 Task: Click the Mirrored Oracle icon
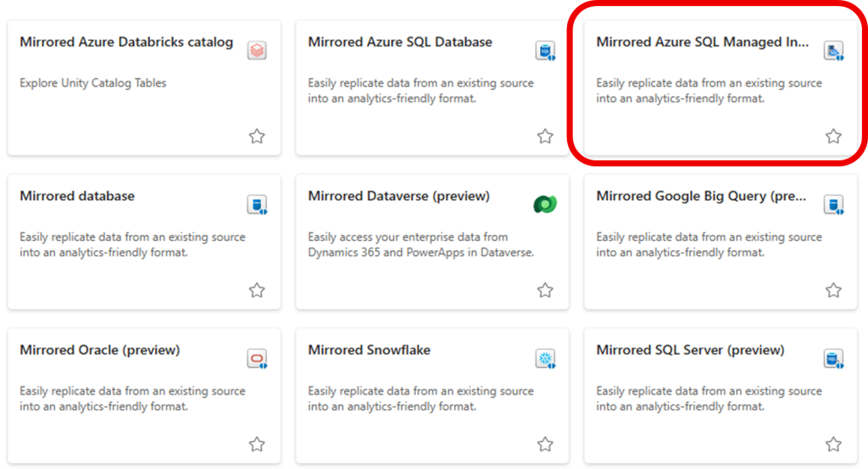tap(257, 358)
